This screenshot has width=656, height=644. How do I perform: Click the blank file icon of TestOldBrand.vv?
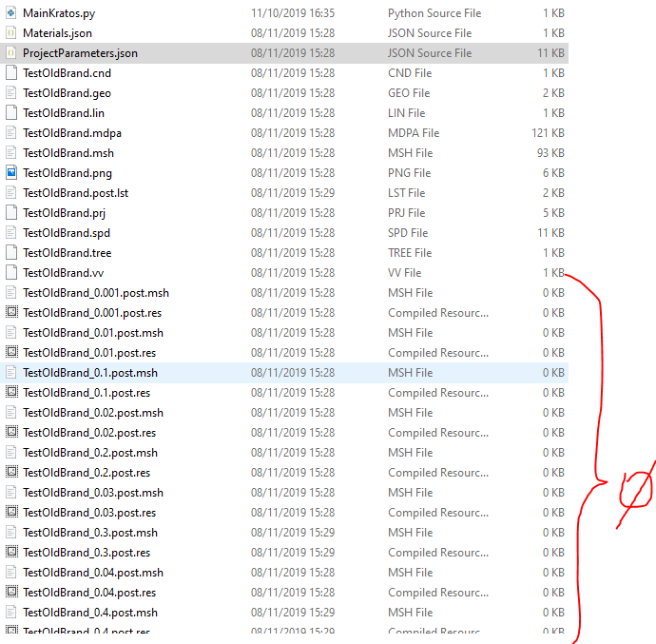(11, 273)
